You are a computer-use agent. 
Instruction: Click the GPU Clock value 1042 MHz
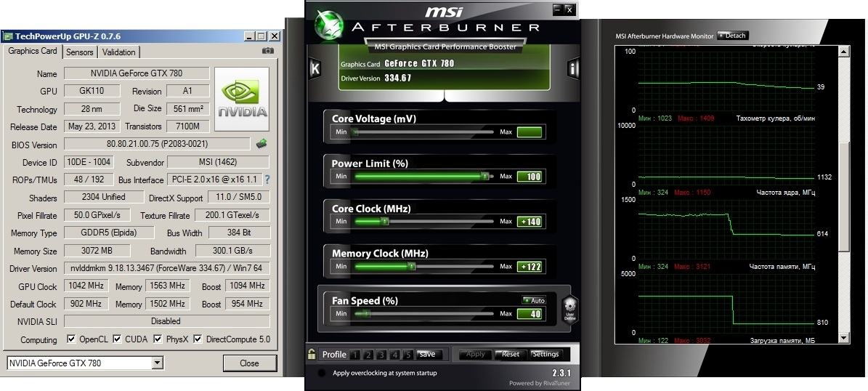click(86, 285)
